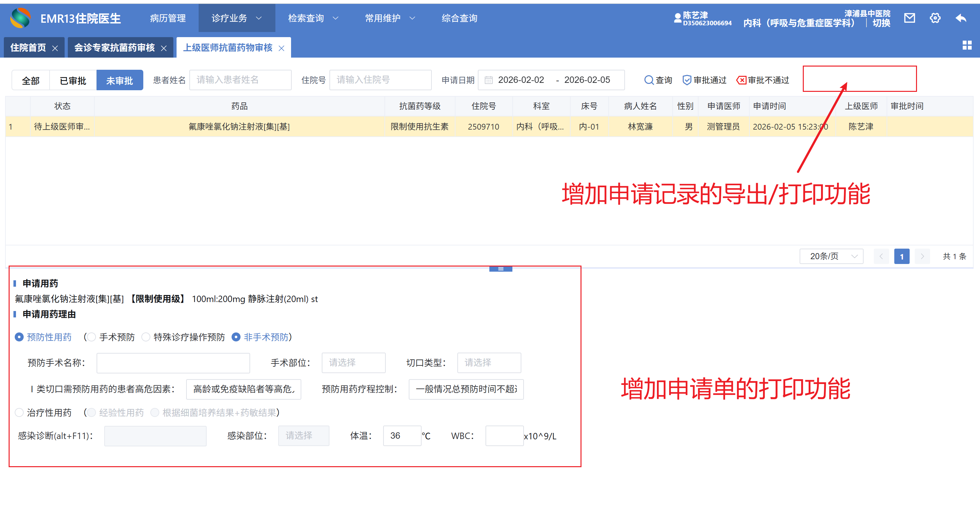Image resolution: width=980 pixels, height=519 pixels.
Task: Click the 审批通过 shield icon
Action: point(687,80)
